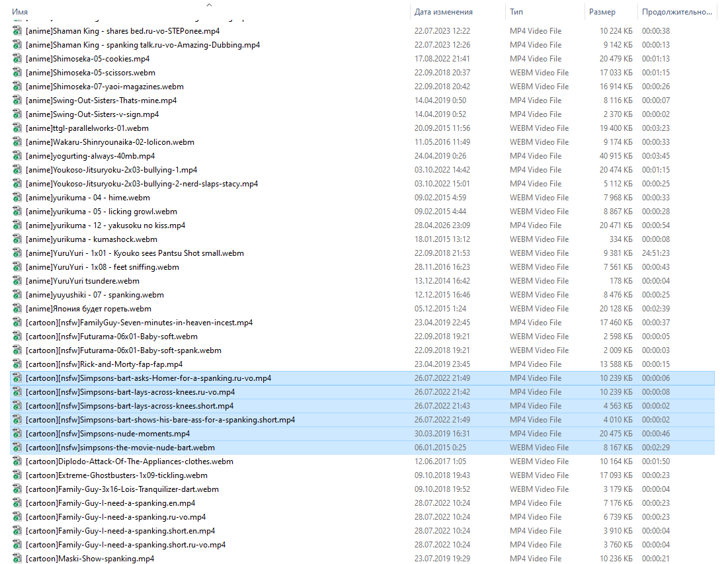Click the date 18.01.2015 13:12

442,239
